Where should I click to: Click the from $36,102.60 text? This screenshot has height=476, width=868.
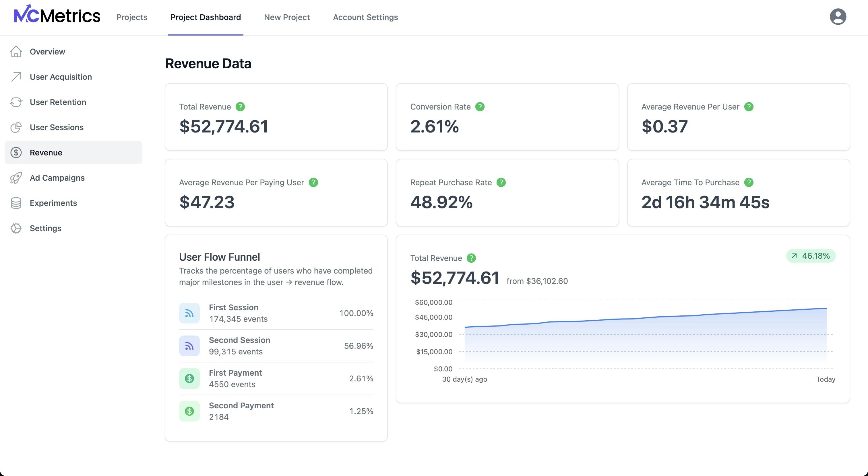(537, 281)
